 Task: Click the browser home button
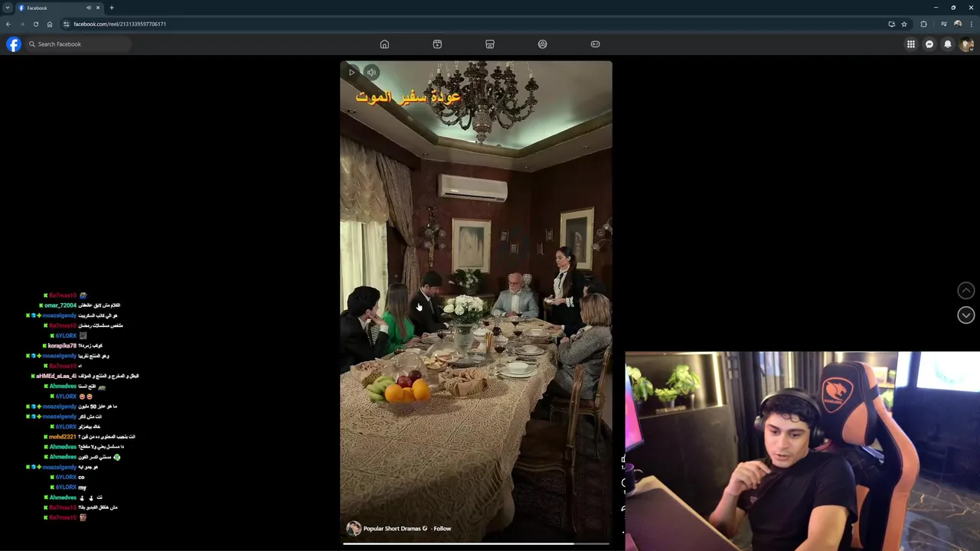[50, 24]
